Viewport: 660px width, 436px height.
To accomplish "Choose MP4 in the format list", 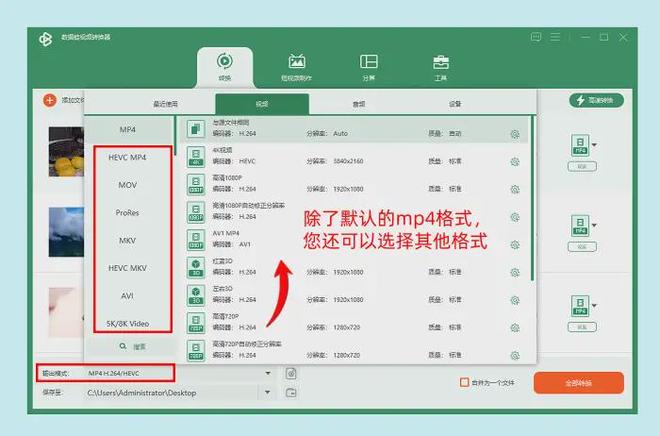I will point(128,130).
